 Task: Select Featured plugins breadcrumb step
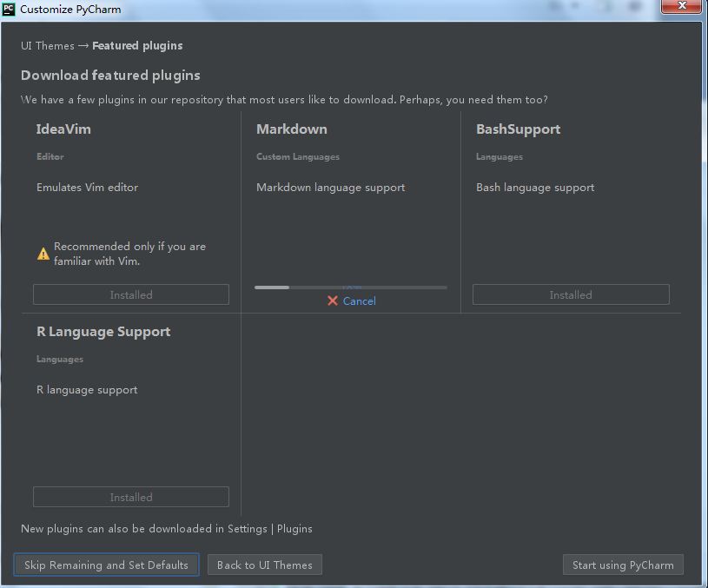pyautogui.click(x=137, y=46)
